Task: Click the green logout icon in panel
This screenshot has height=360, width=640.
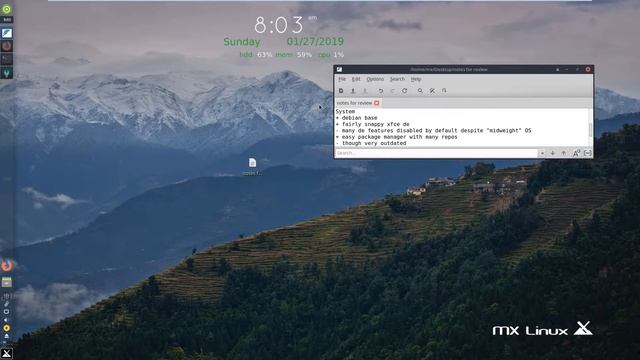Action: pyautogui.click(x=7, y=9)
